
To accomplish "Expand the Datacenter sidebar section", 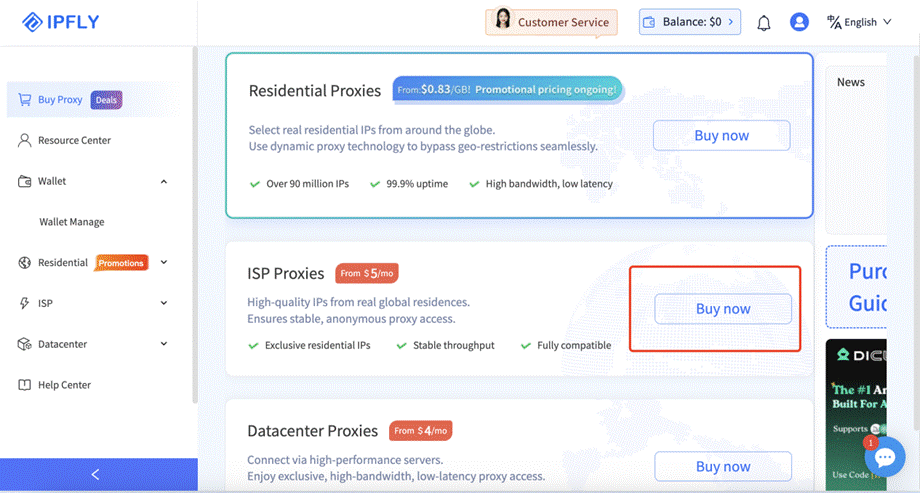I will pos(164,344).
